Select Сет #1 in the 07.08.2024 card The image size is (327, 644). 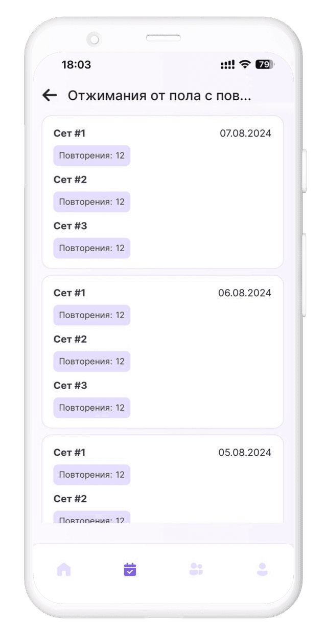[69, 134]
